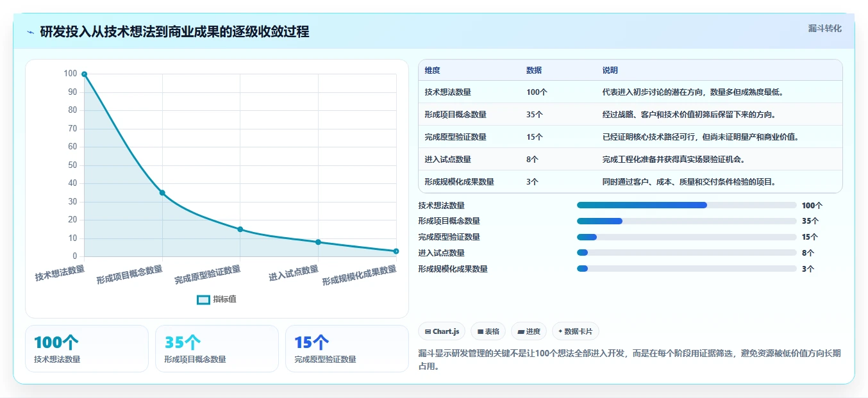
Task: Click the chart point at value 100
Action: pos(84,74)
